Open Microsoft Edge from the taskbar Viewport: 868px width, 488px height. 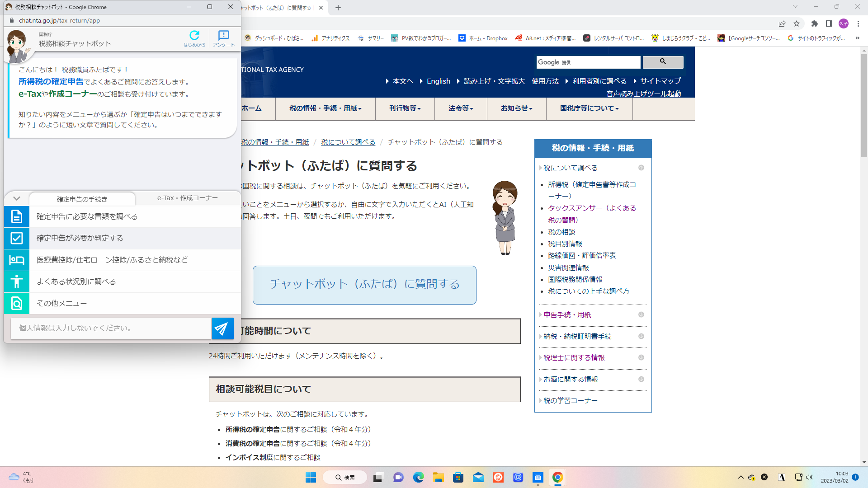[419, 477]
